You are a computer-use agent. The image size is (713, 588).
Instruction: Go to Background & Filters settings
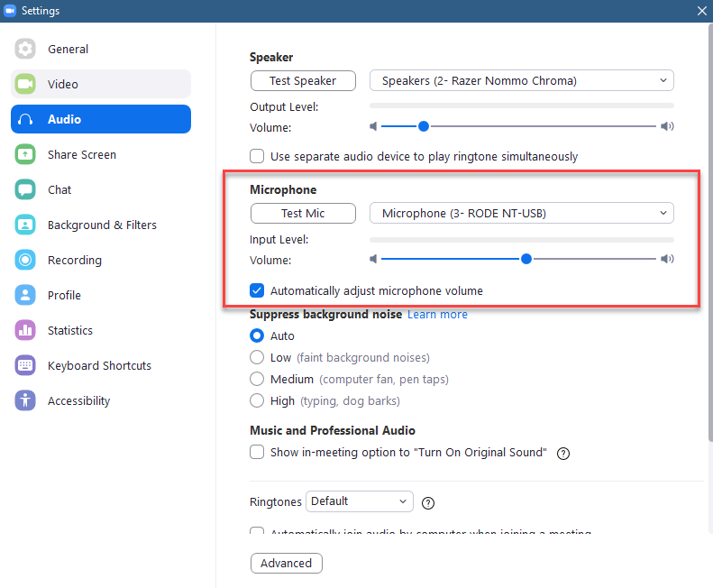coord(101,225)
